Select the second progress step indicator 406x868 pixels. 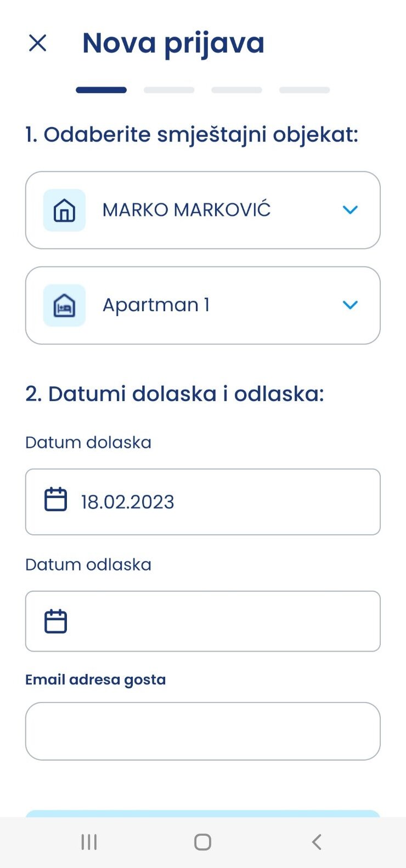pyautogui.click(x=169, y=90)
